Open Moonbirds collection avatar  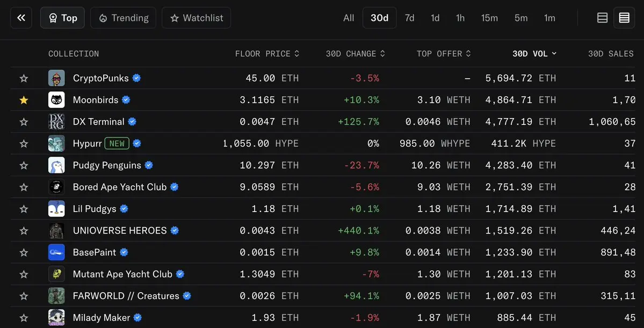coord(56,100)
